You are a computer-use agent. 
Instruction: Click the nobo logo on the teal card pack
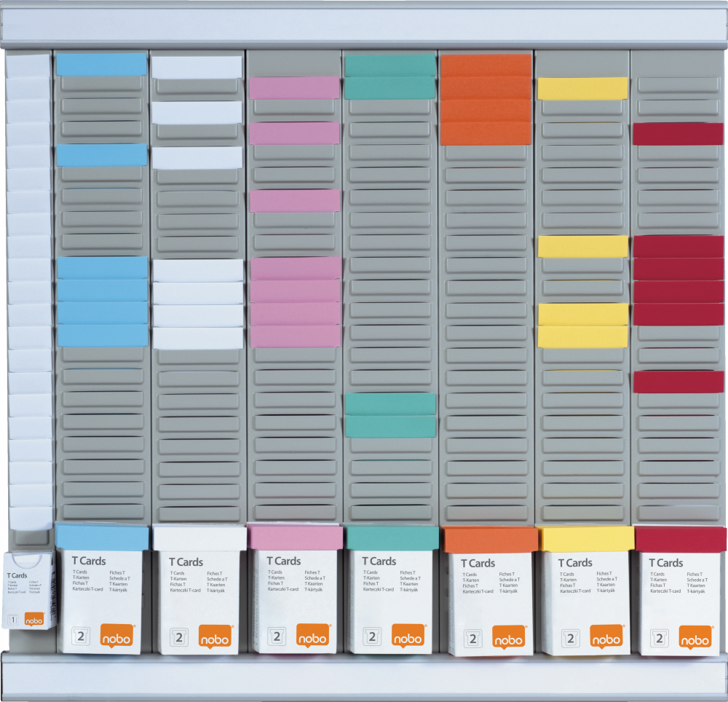point(408,636)
